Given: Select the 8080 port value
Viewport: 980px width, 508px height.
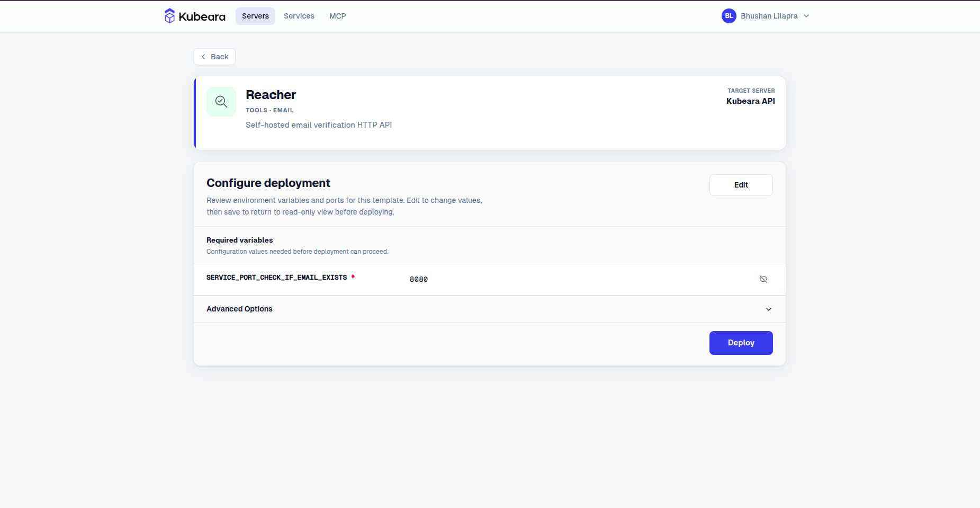Looking at the screenshot, I should (x=419, y=279).
